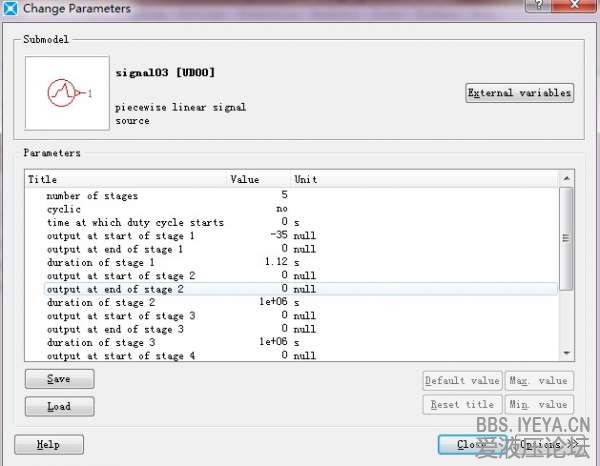The width and height of the screenshot is (600, 466).
Task: Save the parameter set
Action: (x=59, y=379)
